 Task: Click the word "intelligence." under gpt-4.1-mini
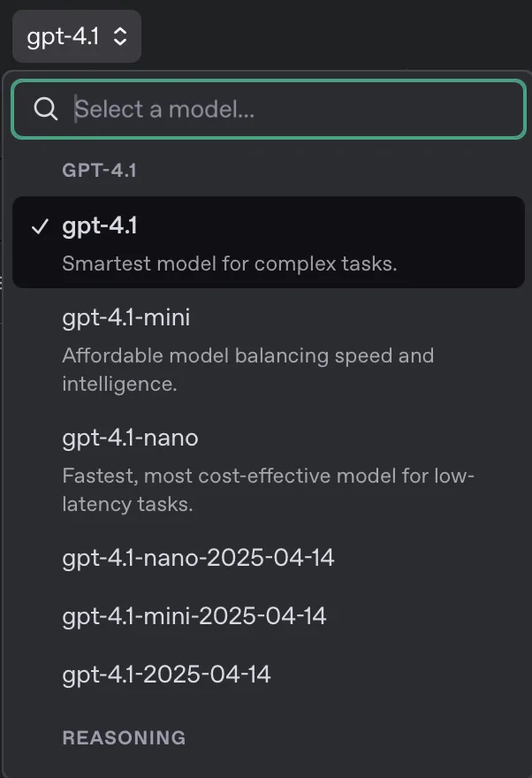coord(119,384)
